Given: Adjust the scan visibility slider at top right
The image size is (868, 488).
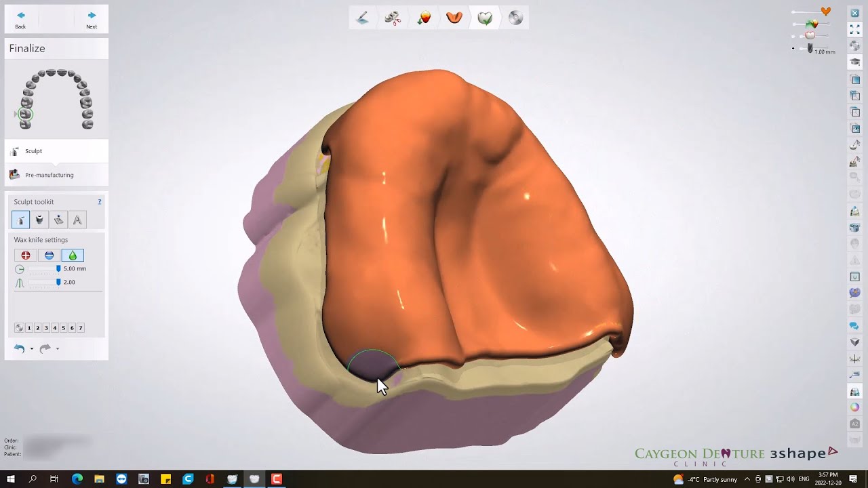Looking at the screenshot, I should coord(812,24).
